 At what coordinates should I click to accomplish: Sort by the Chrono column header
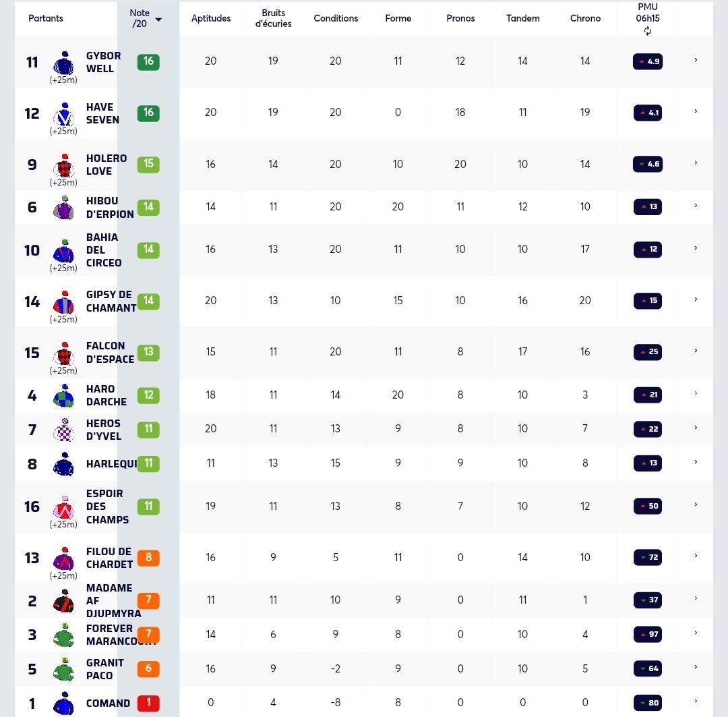coord(585,18)
